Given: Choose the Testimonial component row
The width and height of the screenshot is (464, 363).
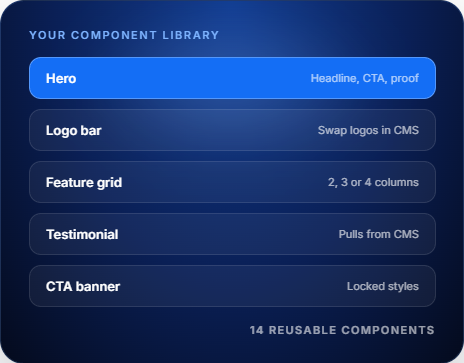Looking at the screenshot, I should pyautogui.click(x=232, y=234).
